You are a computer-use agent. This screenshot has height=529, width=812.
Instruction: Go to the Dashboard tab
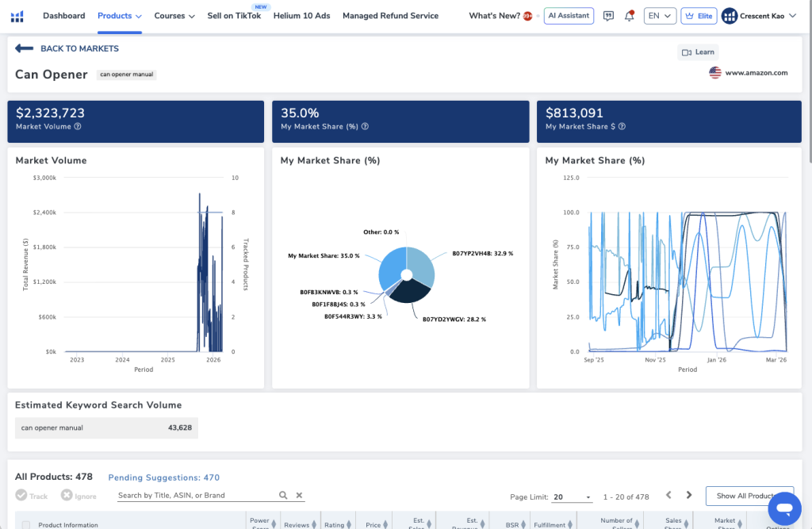(64, 16)
